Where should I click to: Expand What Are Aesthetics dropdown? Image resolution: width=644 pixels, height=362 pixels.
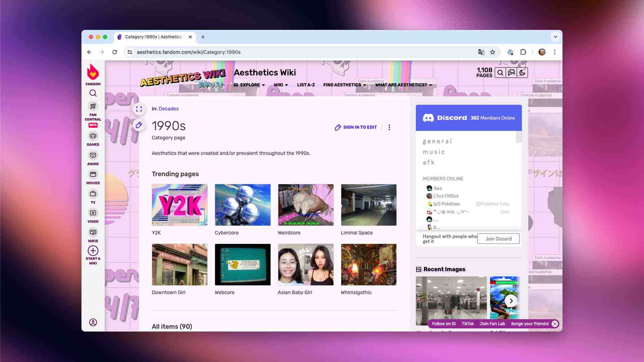404,85
